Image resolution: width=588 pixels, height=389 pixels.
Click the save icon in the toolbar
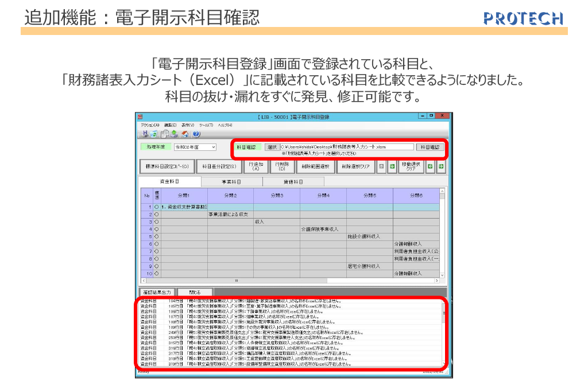(x=145, y=134)
